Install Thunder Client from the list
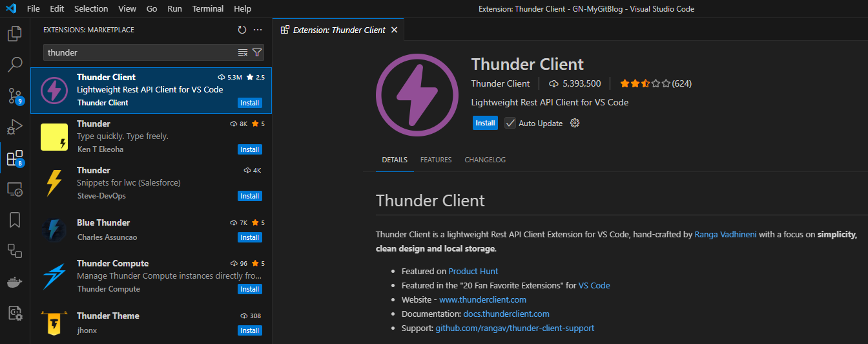 (250, 103)
